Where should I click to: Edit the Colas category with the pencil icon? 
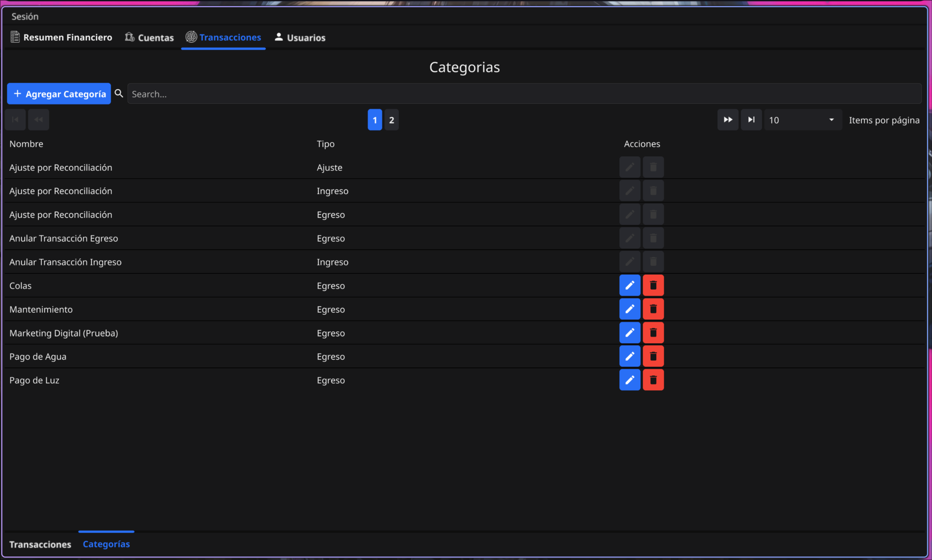[x=629, y=285]
